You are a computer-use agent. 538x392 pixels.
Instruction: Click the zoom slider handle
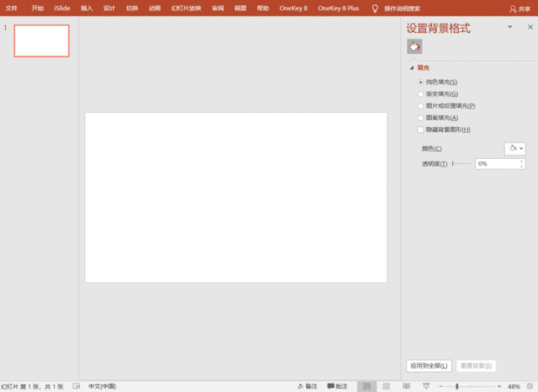point(456,386)
